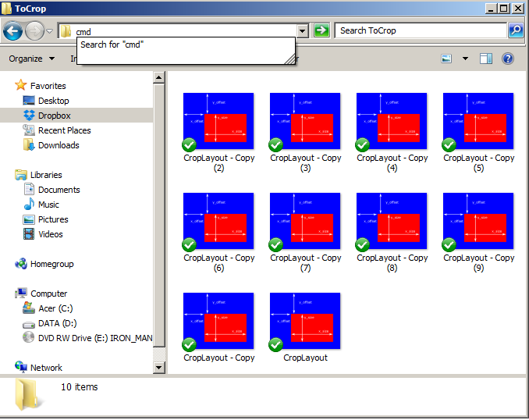This screenshot has width=529, height=420.
Task: Open Dropbox in Favorites
Action: click(54, 116)
